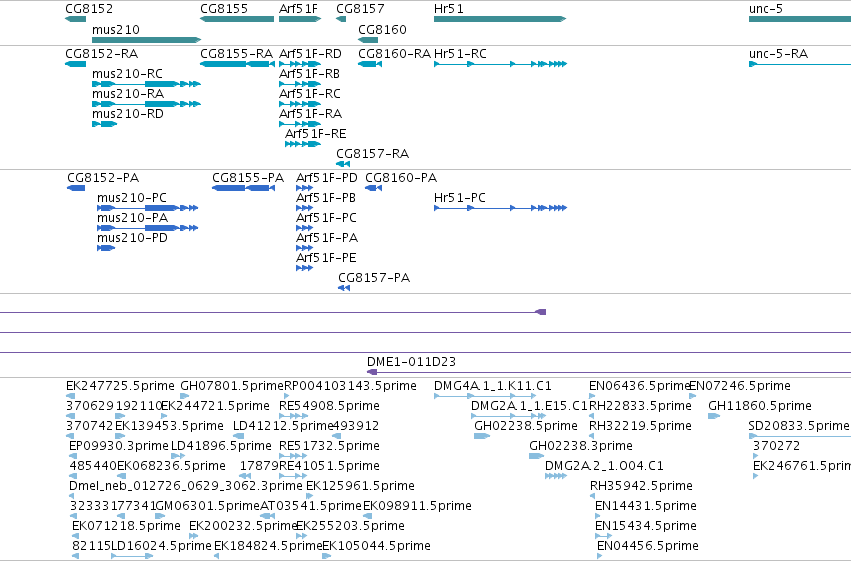Image resolution: width=851 pixels, height=561 pixels.
Task: Select the SD20833.5prime EST
Action: (x=799, y=436)
